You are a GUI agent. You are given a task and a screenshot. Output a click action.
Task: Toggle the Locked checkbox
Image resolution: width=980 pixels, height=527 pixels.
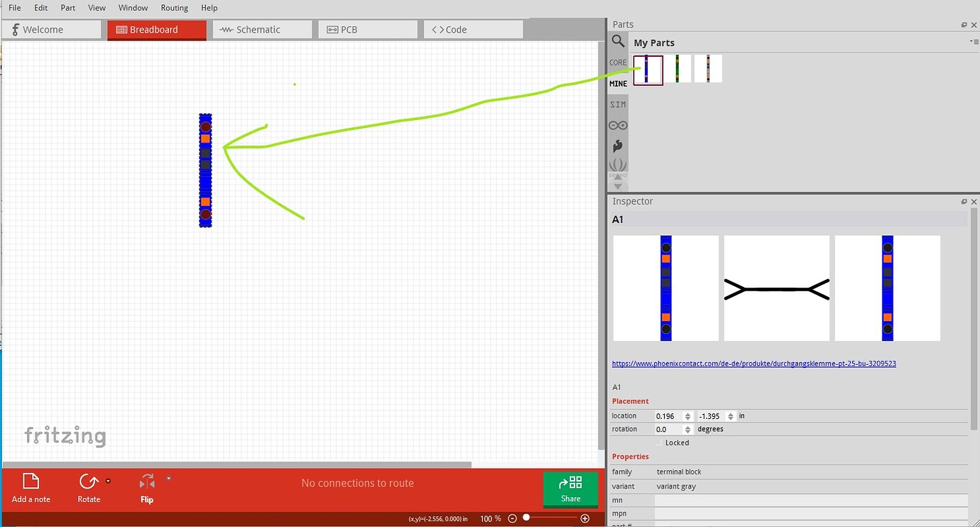click(x=658, y=442)
